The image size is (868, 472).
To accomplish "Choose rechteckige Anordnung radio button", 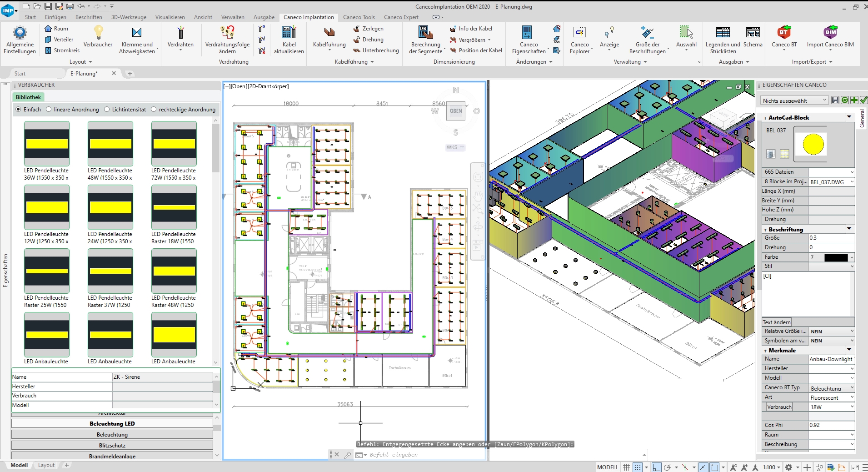I will (x=154, y=110).
